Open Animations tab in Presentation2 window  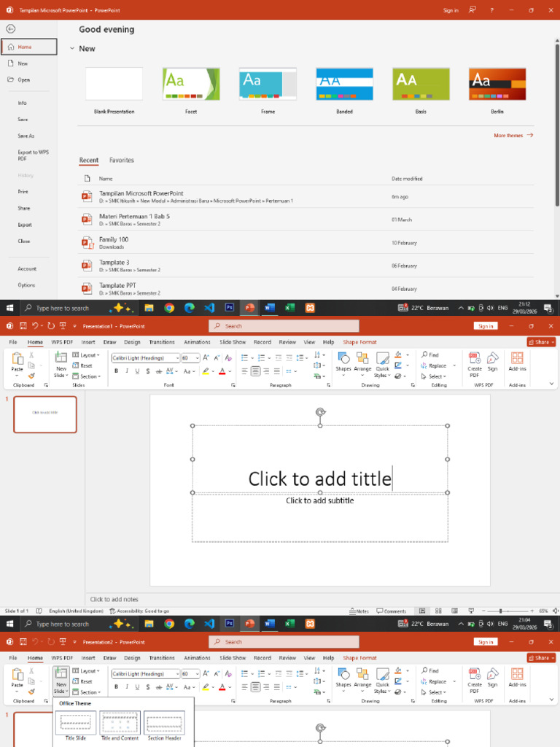[x=197, y=658]
